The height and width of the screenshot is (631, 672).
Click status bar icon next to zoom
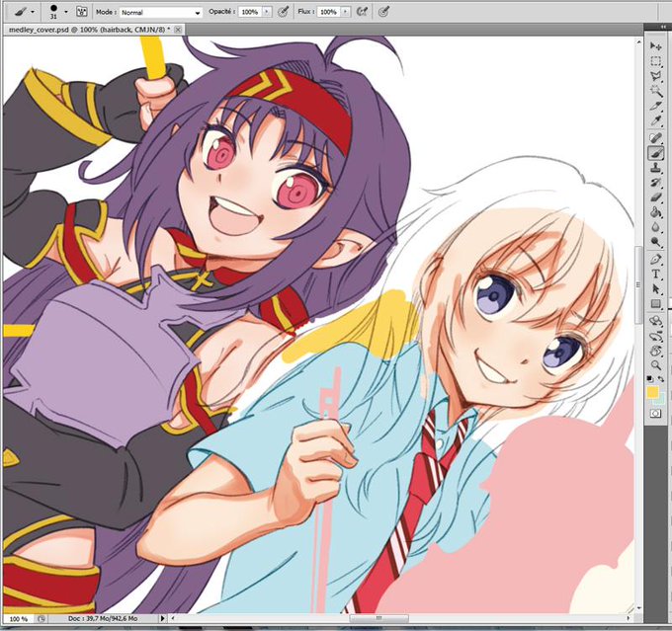tap(42, 619)
